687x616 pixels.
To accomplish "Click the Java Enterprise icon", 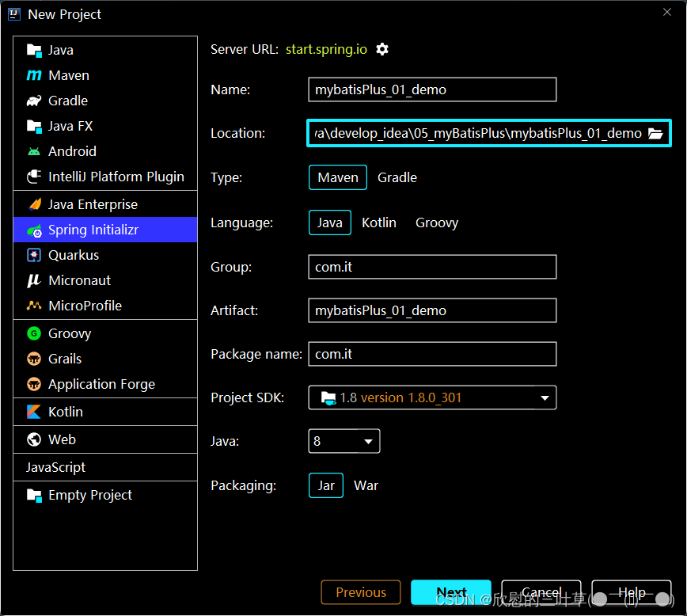I will point(34,204).
